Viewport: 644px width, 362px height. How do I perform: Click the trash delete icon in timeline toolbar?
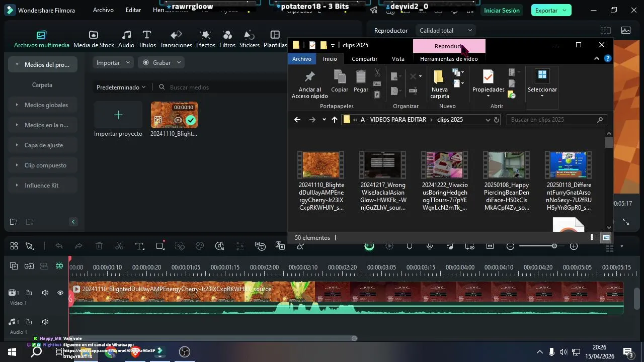(x=99, y=246)
